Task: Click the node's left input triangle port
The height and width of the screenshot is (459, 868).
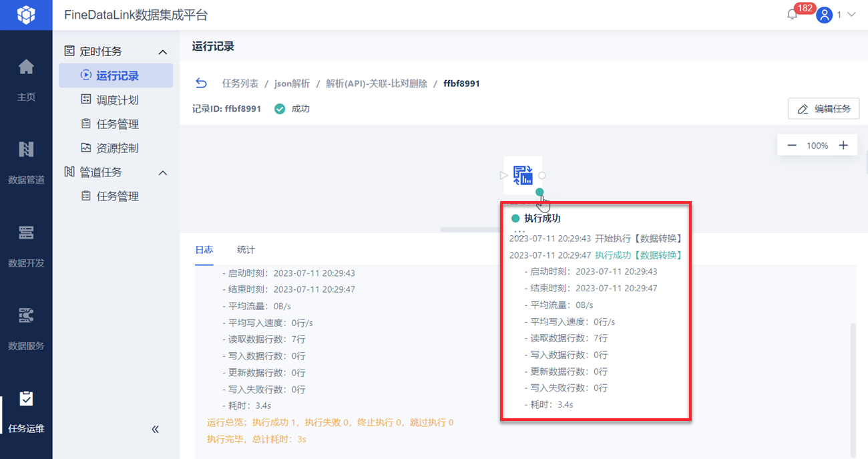Action: (x=504, y=175)
